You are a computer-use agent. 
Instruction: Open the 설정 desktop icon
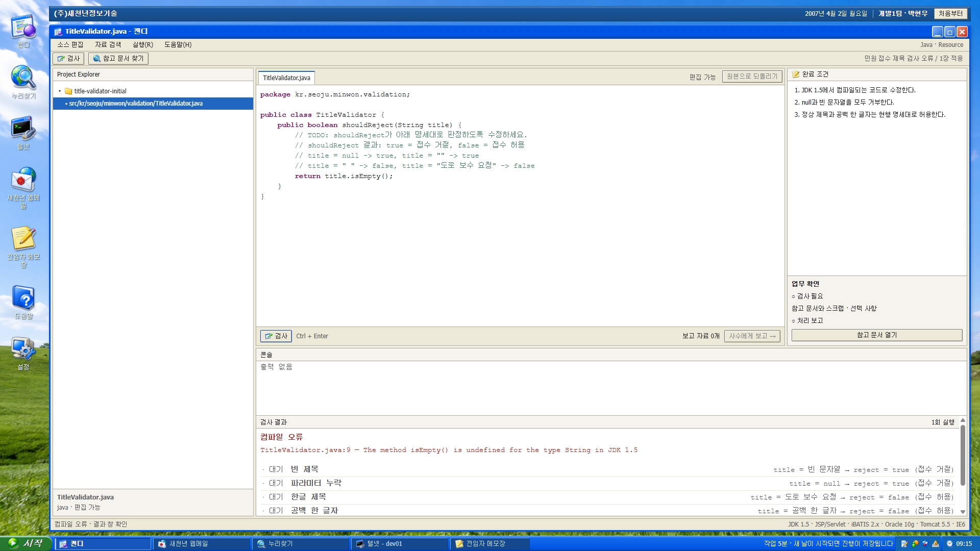[23, 354]
